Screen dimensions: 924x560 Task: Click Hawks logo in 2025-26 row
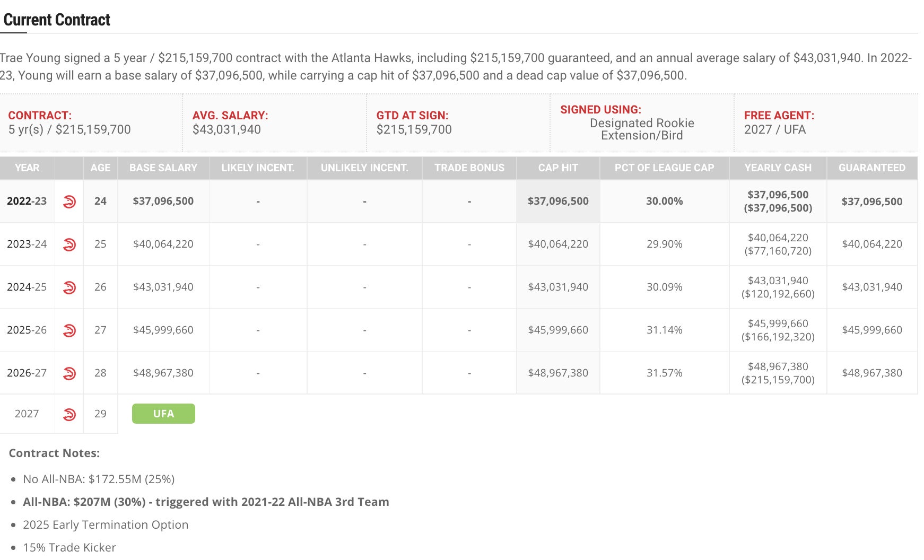(69, 330)
